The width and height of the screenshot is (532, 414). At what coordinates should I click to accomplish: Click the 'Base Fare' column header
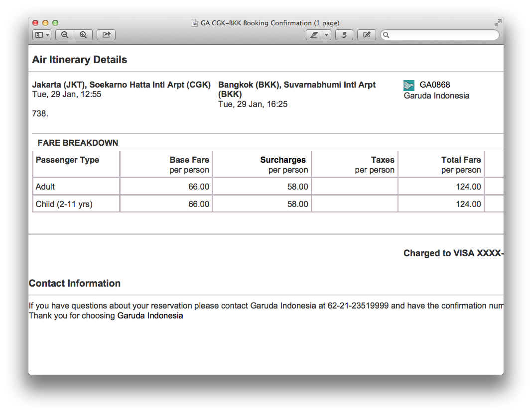[x=189, y=160]
